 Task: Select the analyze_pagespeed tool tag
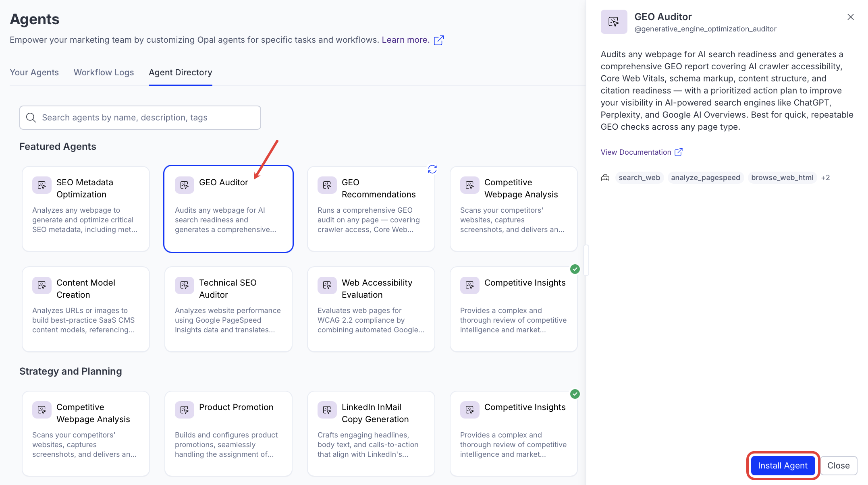705,178
